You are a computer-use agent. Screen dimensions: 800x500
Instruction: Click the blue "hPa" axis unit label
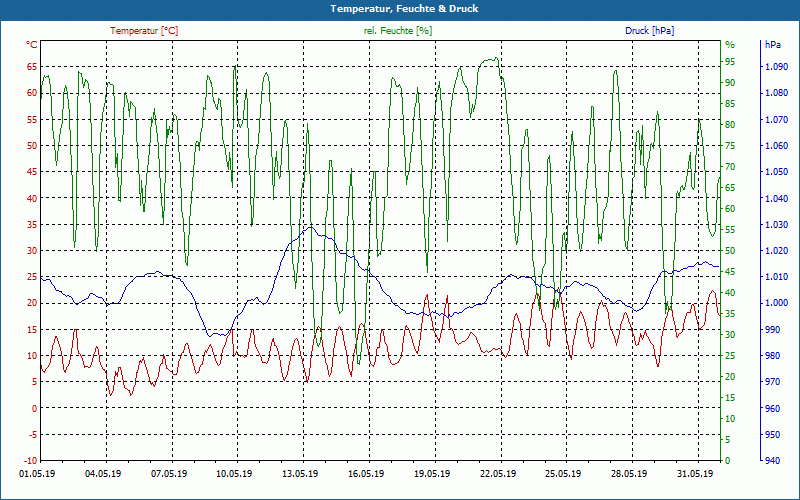click(x=773, y=45)
